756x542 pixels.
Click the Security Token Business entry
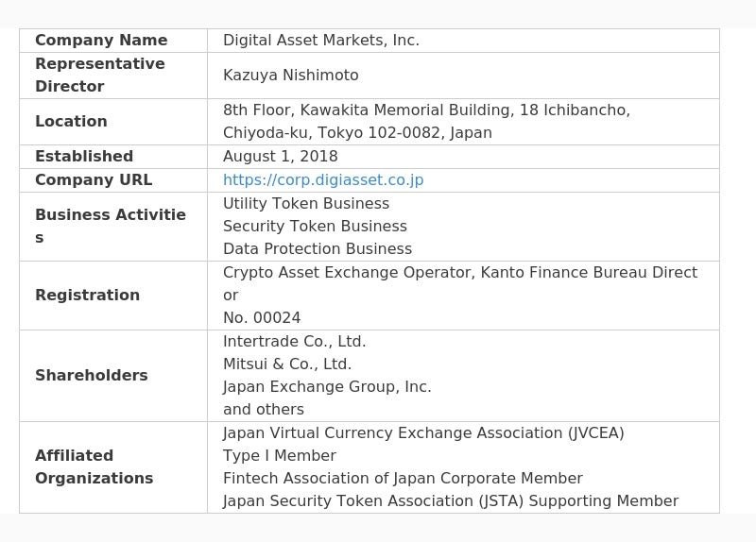(x=315, y=226)
